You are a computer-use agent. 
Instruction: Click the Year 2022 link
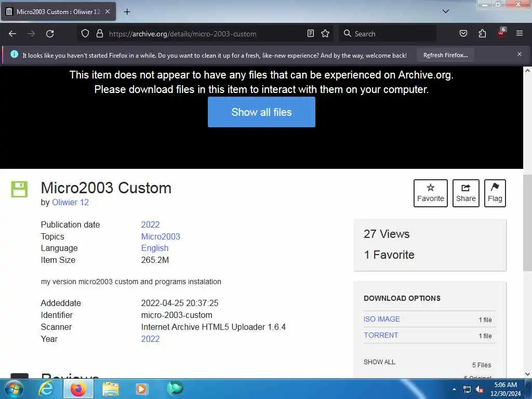pos(150,339)
